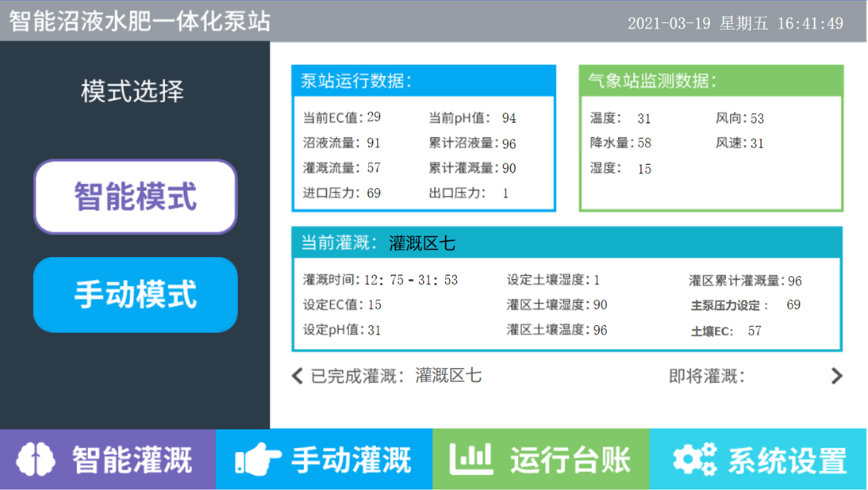868x490 pixels.
Task: Click the 当前灌溉 zone name 灌溉区七
Action: [x=422, y=243]
